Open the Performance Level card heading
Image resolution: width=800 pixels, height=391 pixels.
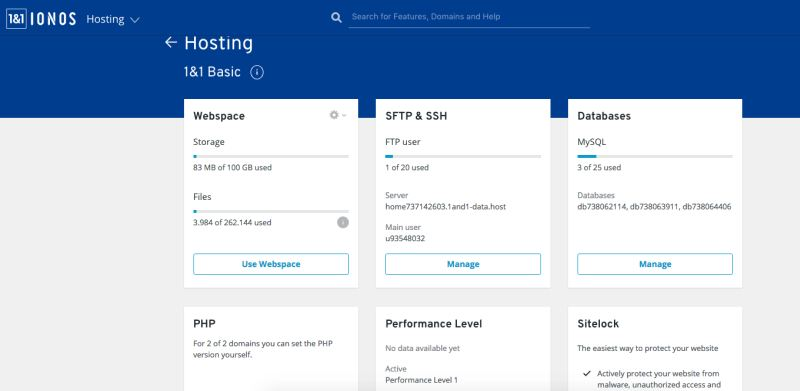(x=434, y=324)
